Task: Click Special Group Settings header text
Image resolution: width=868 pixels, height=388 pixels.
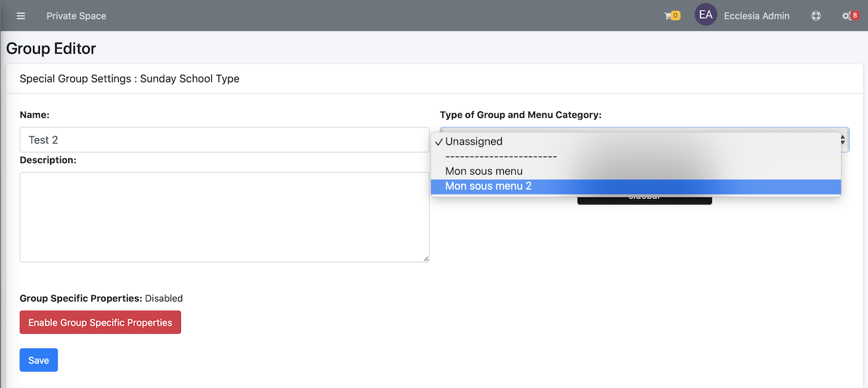Action: click(x=129, y=78)
